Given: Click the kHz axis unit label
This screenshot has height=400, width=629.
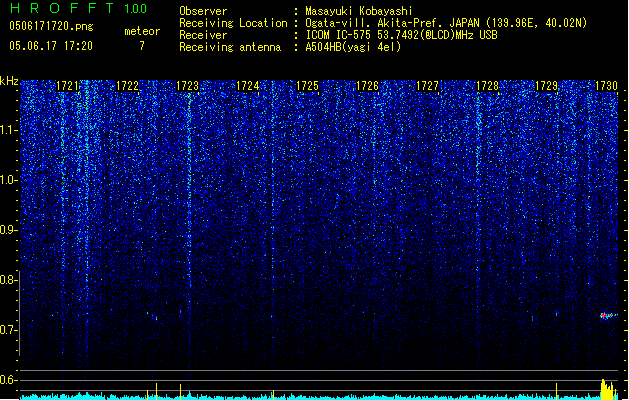Looking at the screenshot, I should 9,81.
